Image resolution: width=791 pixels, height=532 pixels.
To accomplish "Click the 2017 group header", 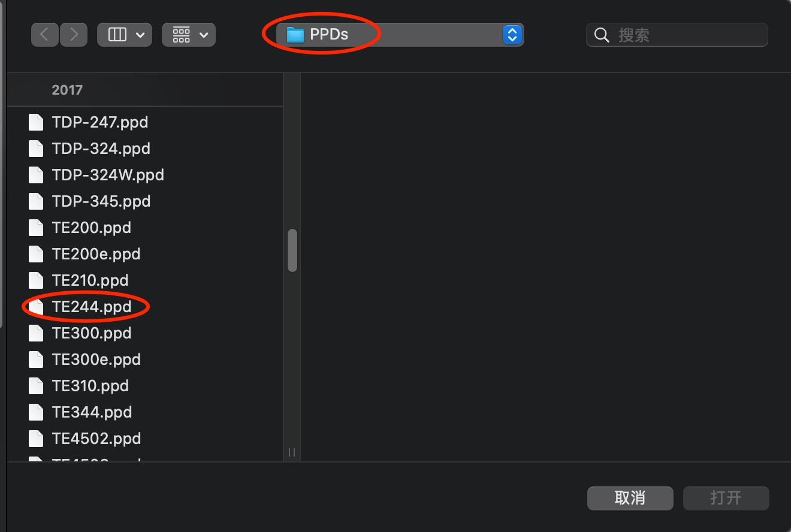I will pyautogui.click(x=67, y=90).
